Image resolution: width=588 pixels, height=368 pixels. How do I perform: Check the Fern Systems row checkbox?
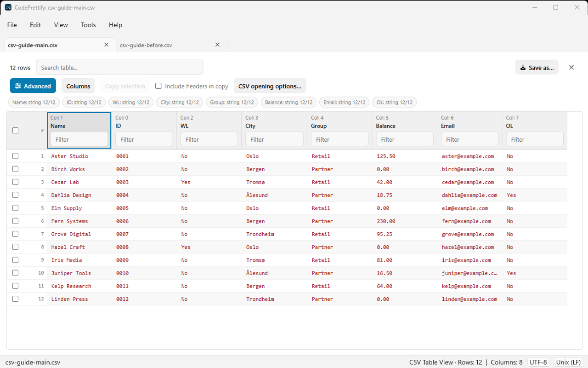pos(15,221)
